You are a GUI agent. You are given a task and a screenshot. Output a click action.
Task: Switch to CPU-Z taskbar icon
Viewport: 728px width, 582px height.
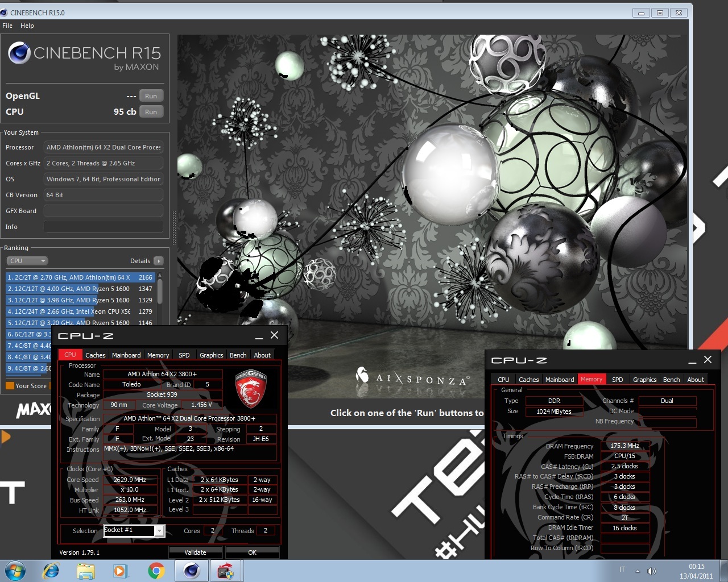pos(226,571)
